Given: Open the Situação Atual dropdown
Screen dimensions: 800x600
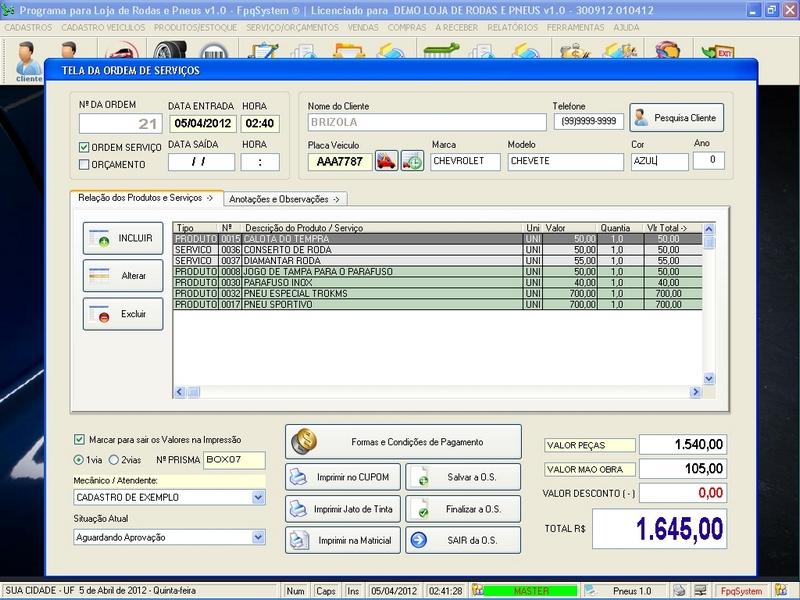Looking at the screenshot, I should [258, 537].
